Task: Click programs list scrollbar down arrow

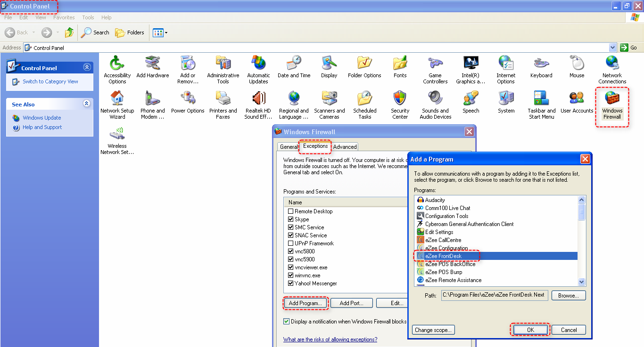Action: click(582, 282)
